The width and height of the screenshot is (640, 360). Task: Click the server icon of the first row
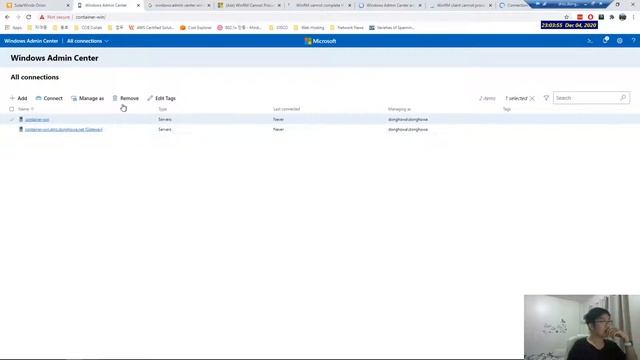point(21,119)
